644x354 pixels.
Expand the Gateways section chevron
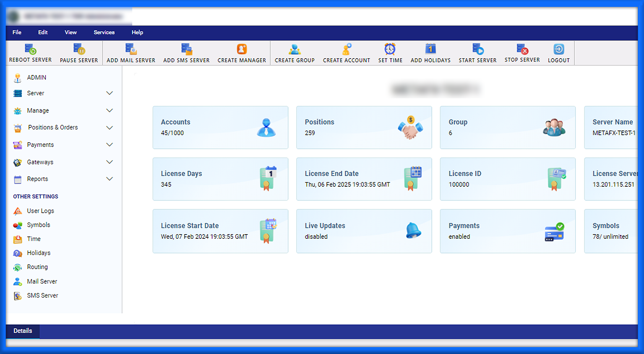(x=109, y=162)
